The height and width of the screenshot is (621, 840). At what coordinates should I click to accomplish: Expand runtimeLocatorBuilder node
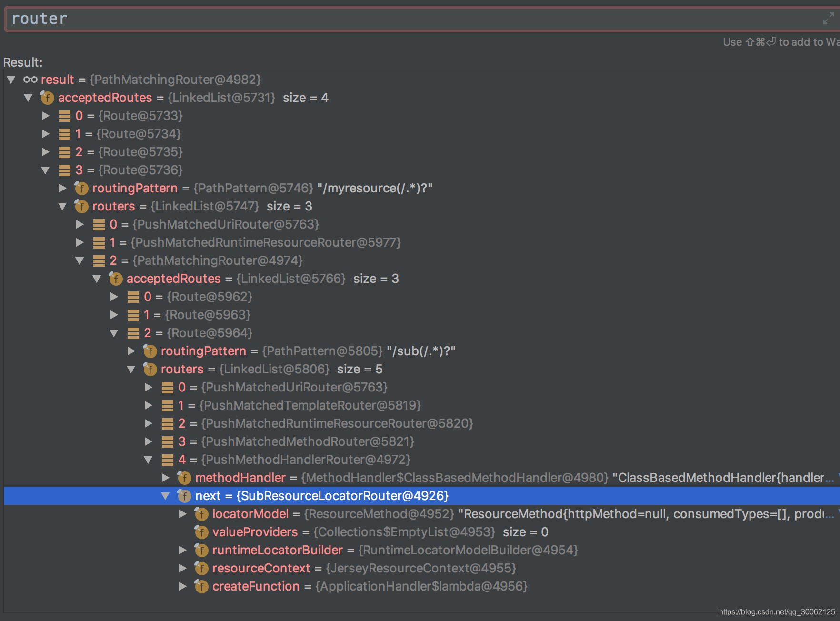pyautogui.click(x=182, y=550)
